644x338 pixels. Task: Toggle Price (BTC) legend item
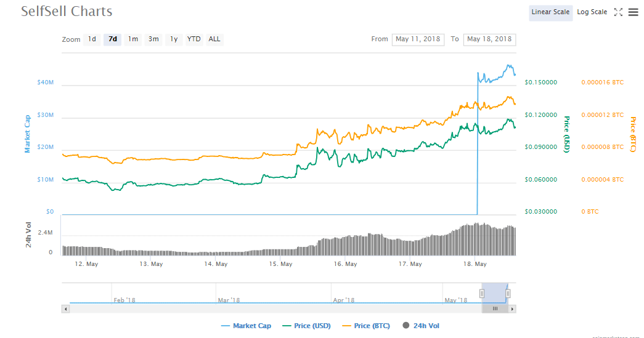(367, 326)
